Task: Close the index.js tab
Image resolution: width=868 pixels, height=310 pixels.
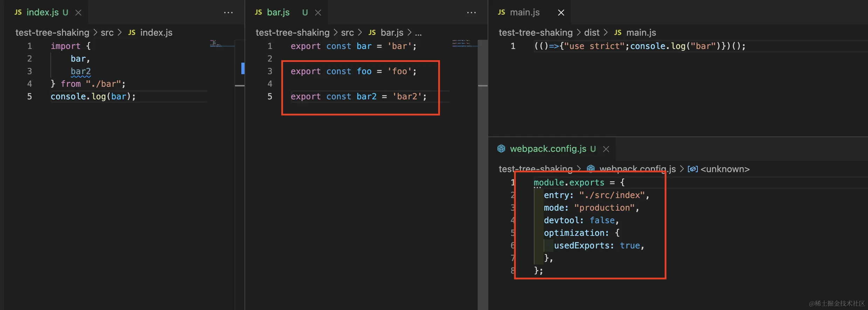Action: 78,13
